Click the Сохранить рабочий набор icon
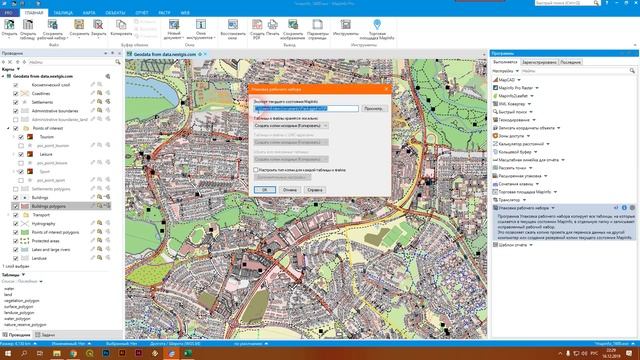 click(53, 24)
